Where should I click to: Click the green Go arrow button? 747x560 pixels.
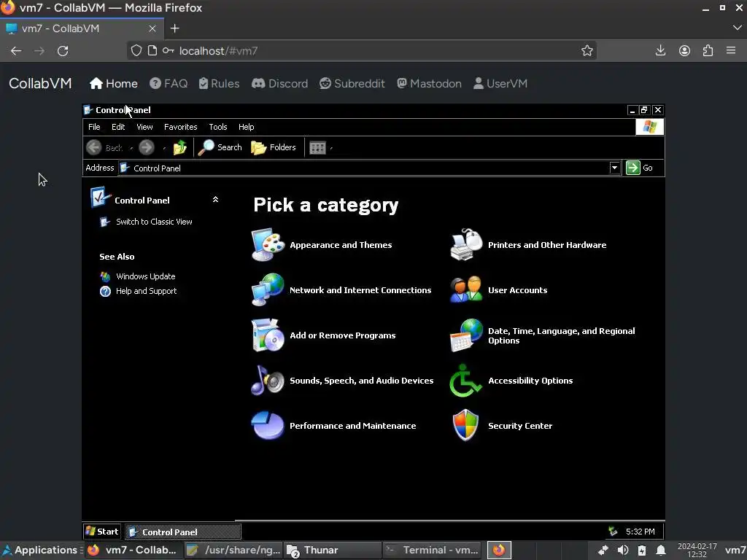pyautogui.click(x=633, y=168)
